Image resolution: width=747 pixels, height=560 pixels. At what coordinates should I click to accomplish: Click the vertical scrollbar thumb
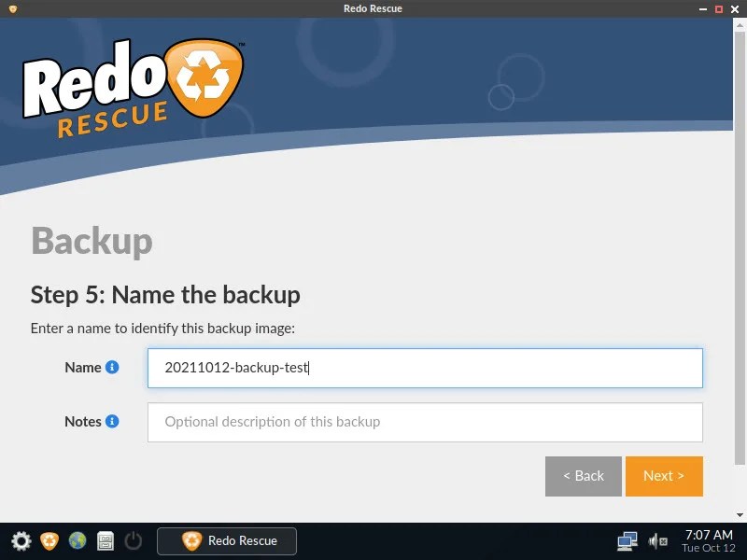[740, 247]
